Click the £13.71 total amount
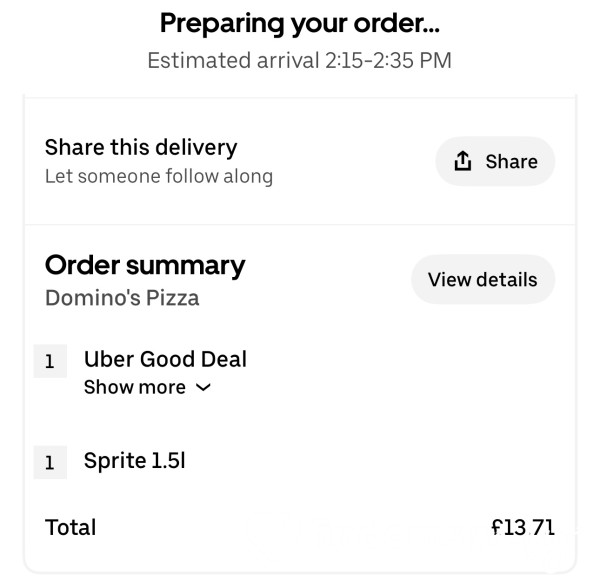Viewport: 600px width, 587px height. pyautogui.click(x=522, y=528)
